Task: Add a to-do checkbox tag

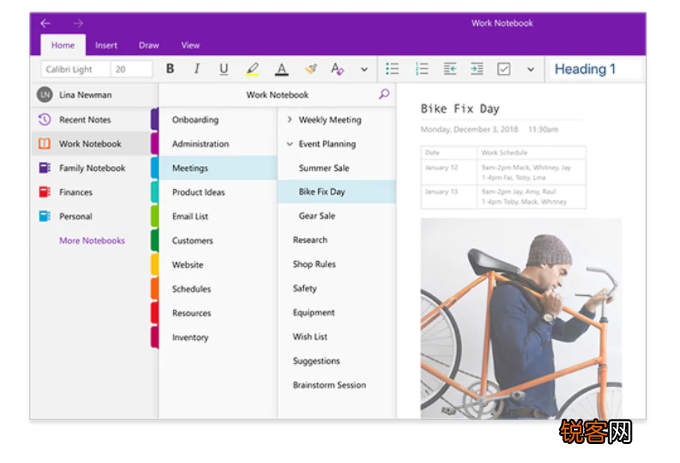Action: pos(503,69)
